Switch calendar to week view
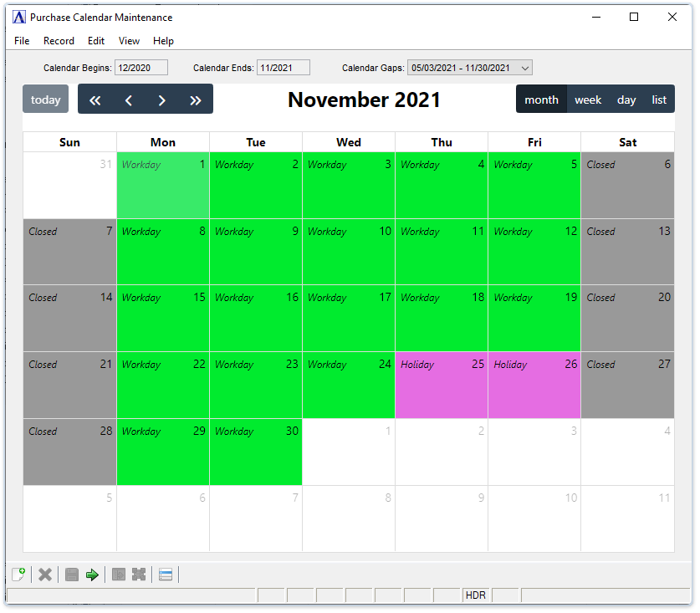Screen dimensions: 700x613 [x=588, y=99]
